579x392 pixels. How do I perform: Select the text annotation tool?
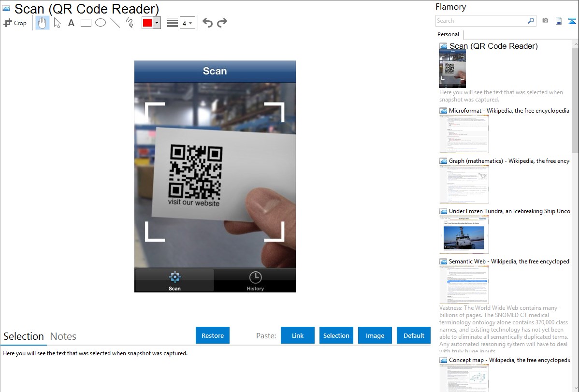pyautogui.click(x=71, y=23)
